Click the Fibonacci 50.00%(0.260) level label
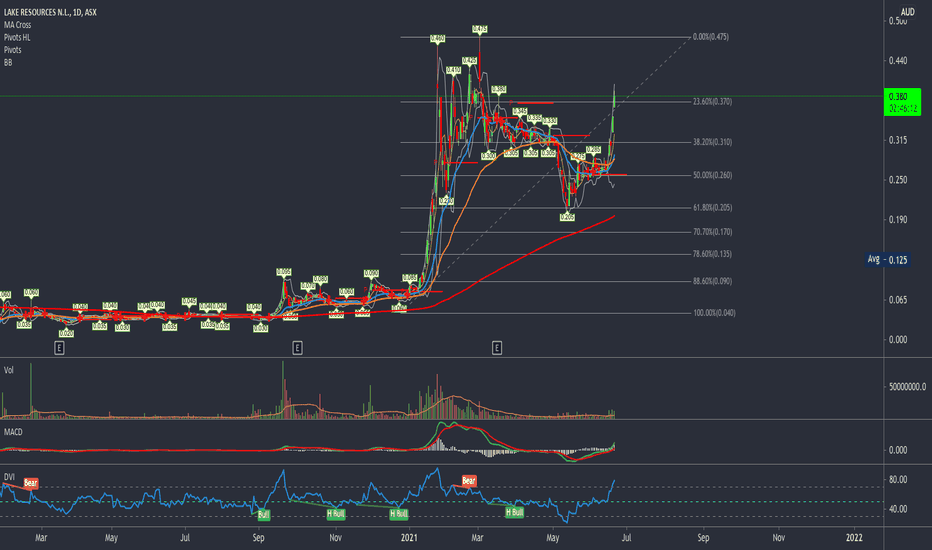Image resolution: width=932 pixels, height=550 pixels. pos(712,175)
